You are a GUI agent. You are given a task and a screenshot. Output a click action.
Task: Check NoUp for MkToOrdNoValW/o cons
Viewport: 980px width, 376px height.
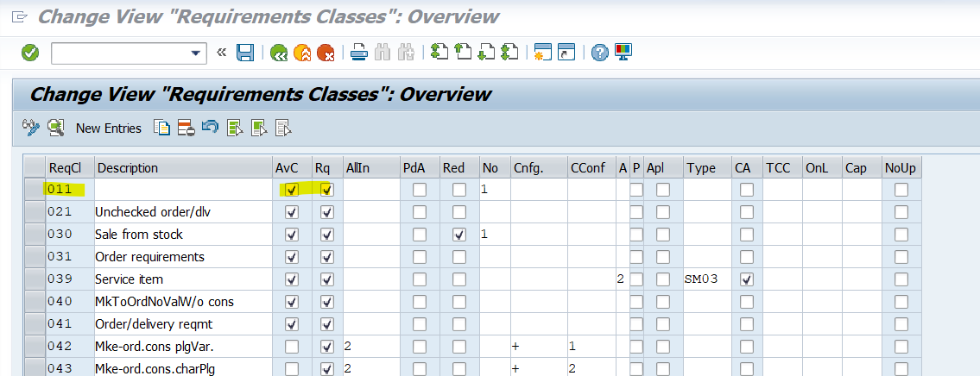pyautogui.click(x=901, y=303)
